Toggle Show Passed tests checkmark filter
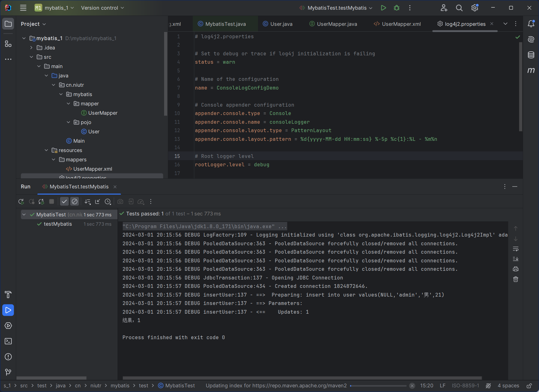 point(64,201)
